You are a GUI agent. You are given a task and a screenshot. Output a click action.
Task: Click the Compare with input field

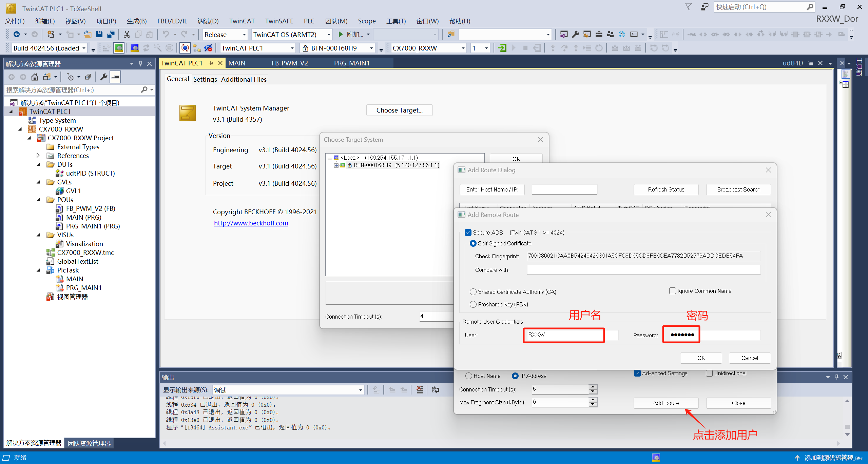(643, 270)
